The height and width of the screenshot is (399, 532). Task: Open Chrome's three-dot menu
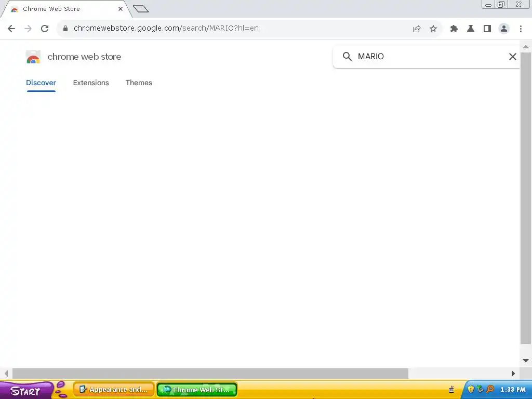(x=521, y=29)
